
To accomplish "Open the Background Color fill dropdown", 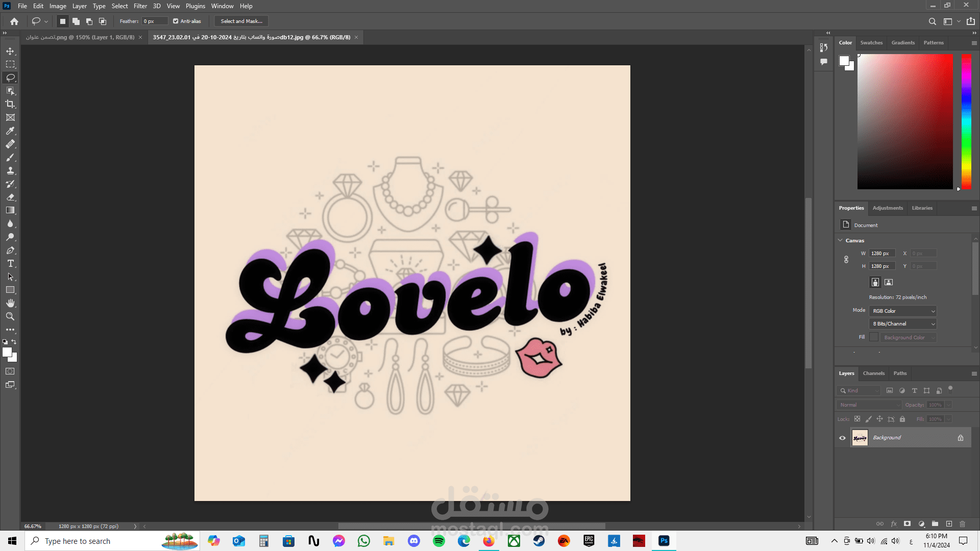I will pyautogui.click(x=909, y=338).
